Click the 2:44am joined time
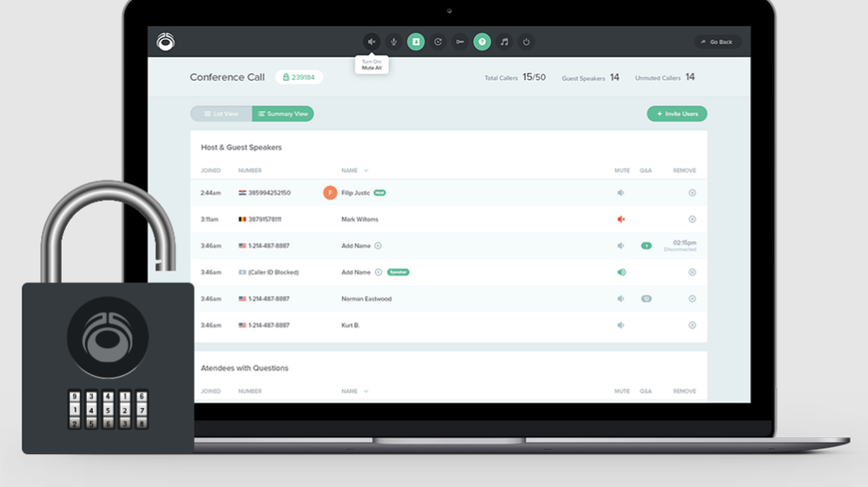Viewport: 868px width, 487px height. tap(211, 193)
